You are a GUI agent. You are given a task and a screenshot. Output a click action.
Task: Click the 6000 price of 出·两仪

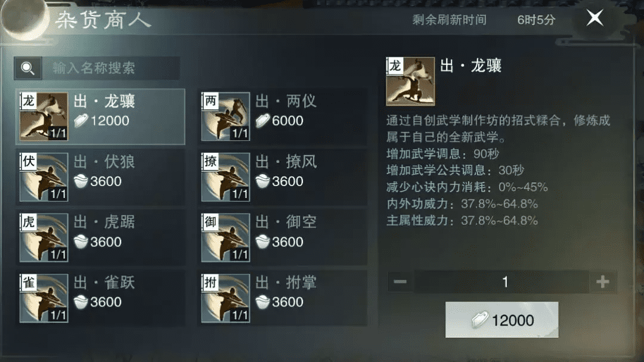click(x=287, y=121)
